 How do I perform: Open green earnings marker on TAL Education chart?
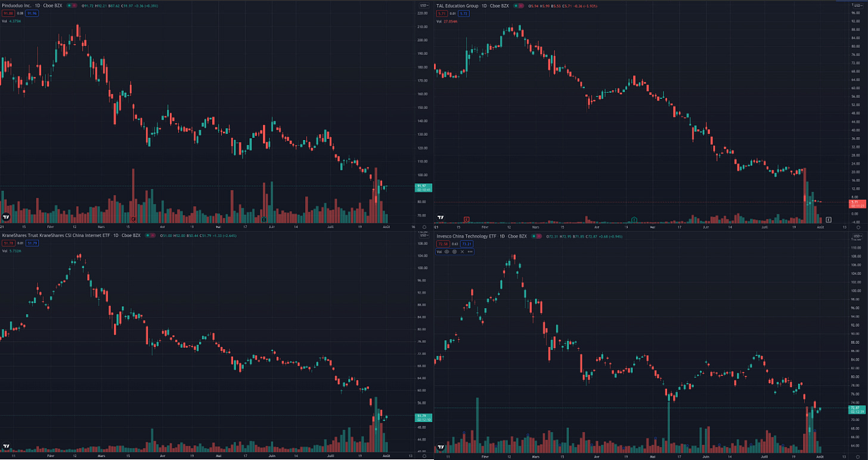pos(634,219)
